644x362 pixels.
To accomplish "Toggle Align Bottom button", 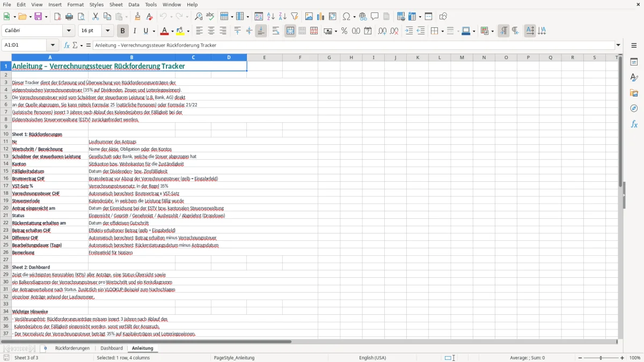I will 261,31.
